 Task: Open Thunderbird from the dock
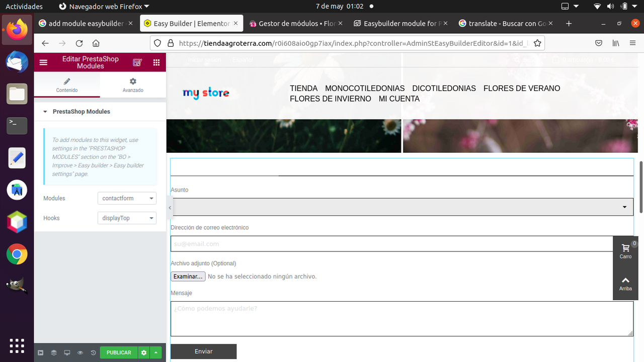pyautogui.click(x=17, y=62)
